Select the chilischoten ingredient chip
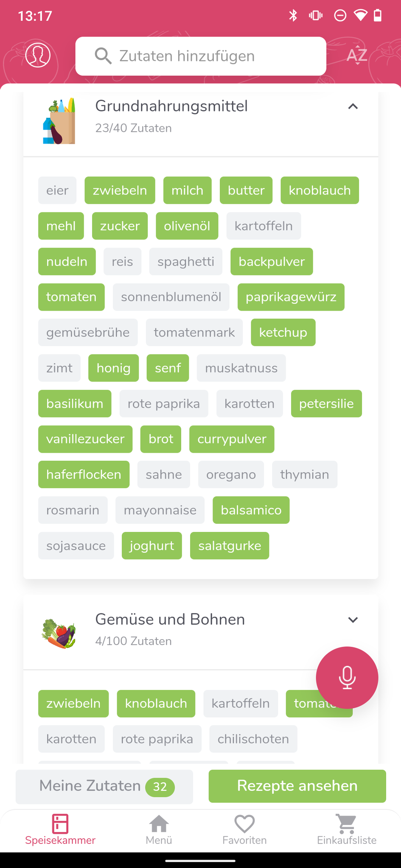Image resolution: width=401 pixels, height=868 pixels. [253, 739]
